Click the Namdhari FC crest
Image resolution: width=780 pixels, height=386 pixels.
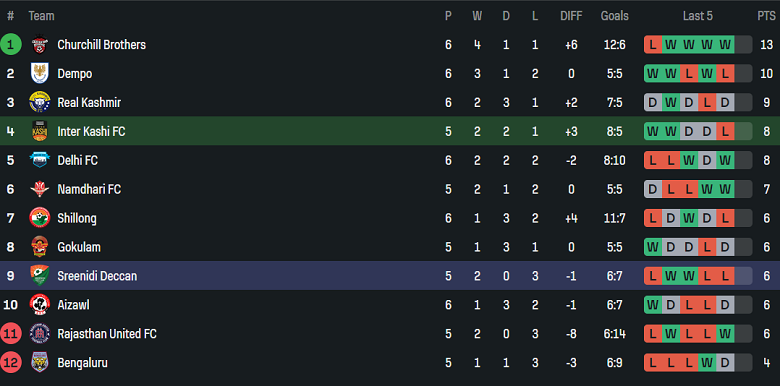tap(39, 189)
